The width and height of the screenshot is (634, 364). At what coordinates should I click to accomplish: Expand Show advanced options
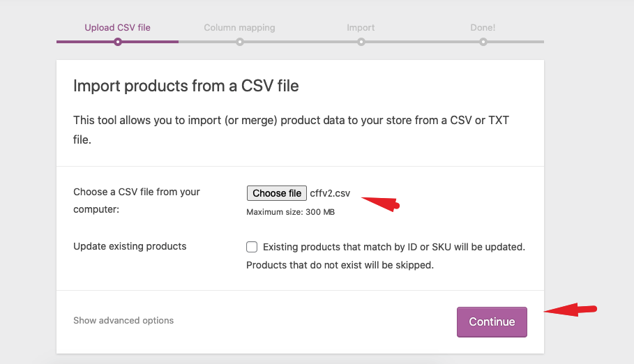123,321
